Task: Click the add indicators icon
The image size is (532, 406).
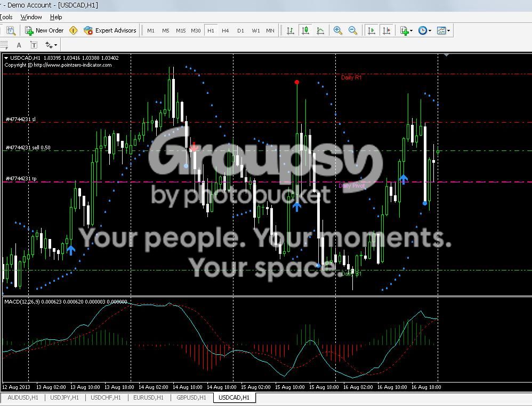Action: pyautogui.click(x=404, y=30)
